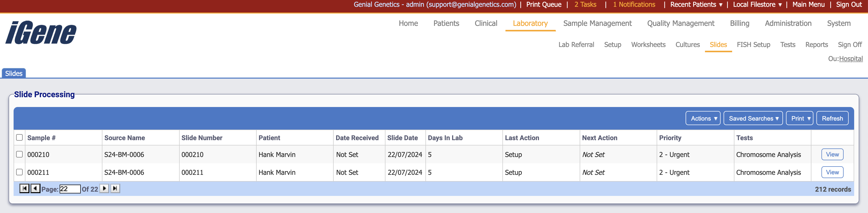Jump to the last page of results

[x=115, y=188]
